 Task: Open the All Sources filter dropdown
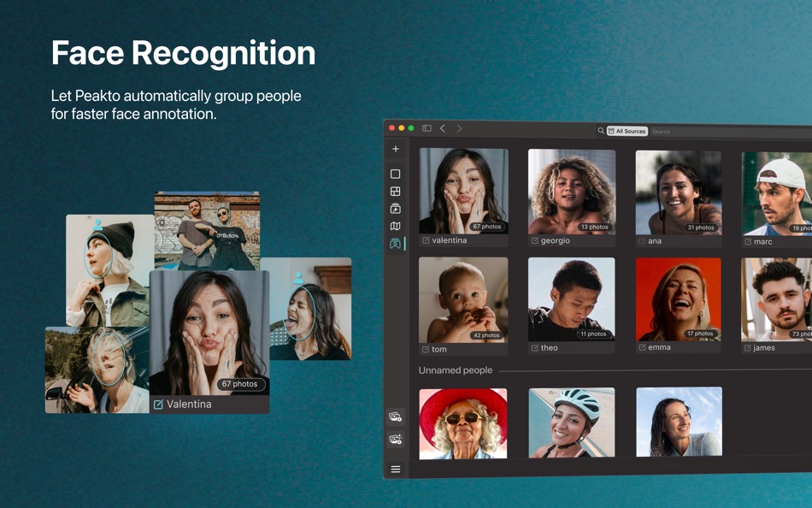coord(628,131)
